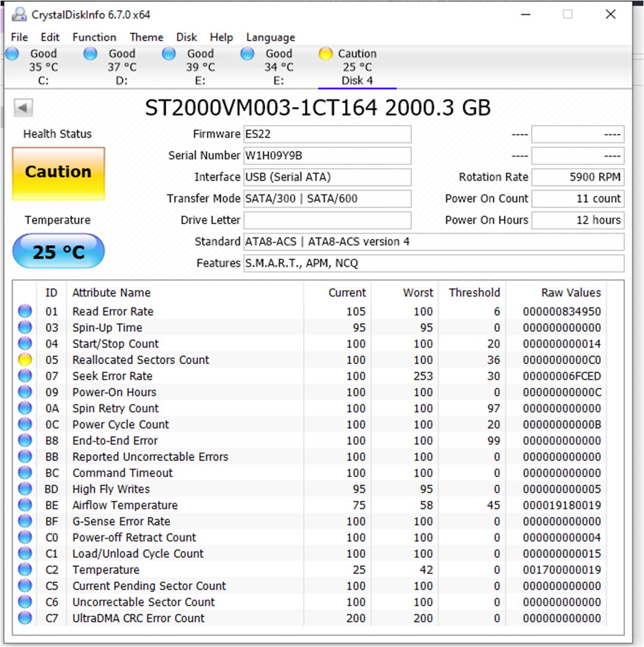Image resolution: width=644 pixels, height=647 pixels.
Task: Minimize the CrystalDiskInfo window
Action: pyautogui.click(x=526, y=14)
